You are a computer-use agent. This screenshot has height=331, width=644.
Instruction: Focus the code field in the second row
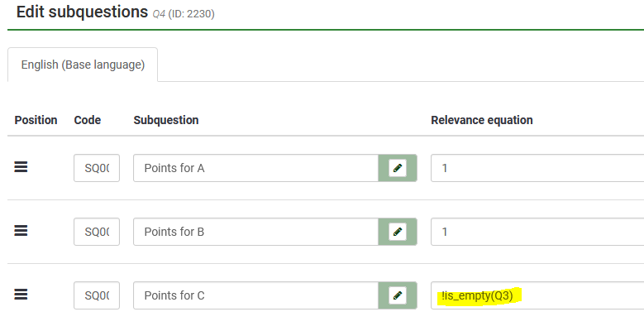97,232
